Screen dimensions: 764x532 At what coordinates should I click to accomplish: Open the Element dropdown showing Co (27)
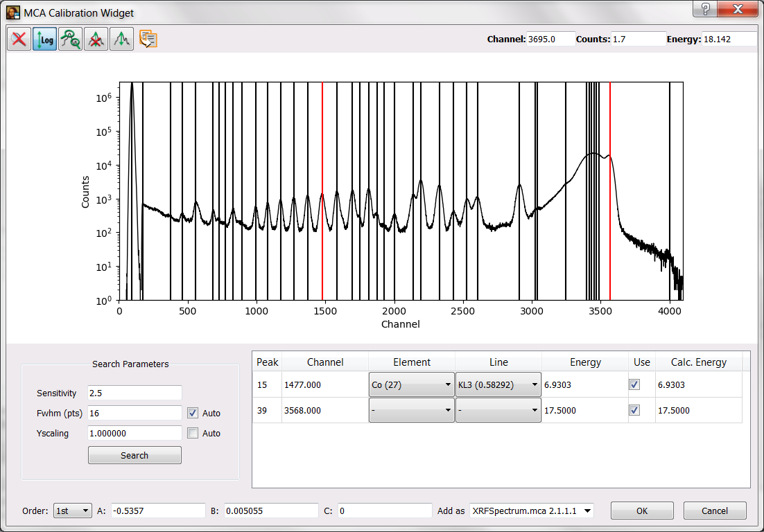[411, 383]
